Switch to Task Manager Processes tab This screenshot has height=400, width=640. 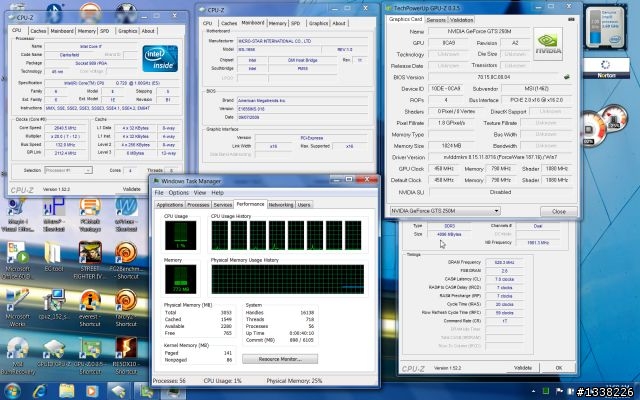(x=198, y=205)
